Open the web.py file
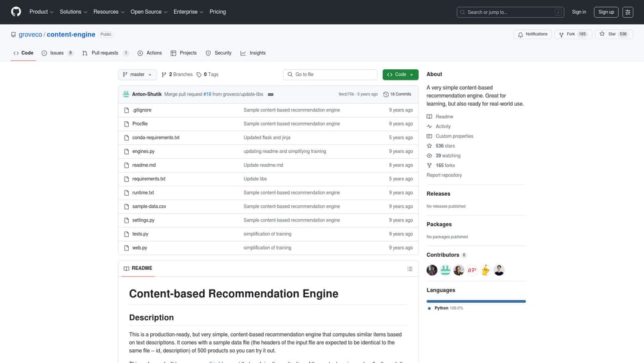644x363 pixels. (x=140, y=248)
